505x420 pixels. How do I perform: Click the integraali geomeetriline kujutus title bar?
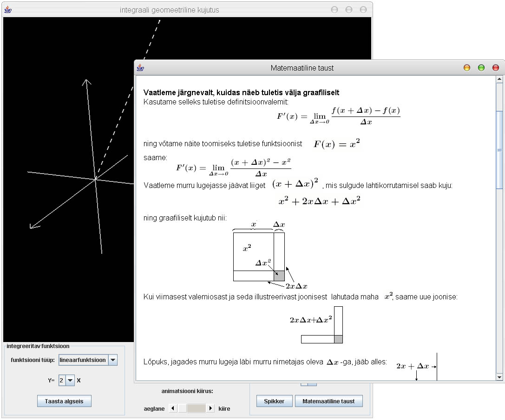(x=169, y=10)
